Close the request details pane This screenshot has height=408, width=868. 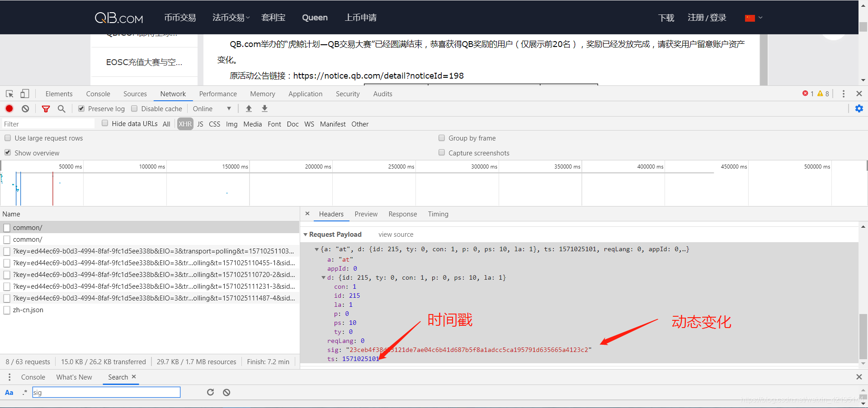(307, 214)
